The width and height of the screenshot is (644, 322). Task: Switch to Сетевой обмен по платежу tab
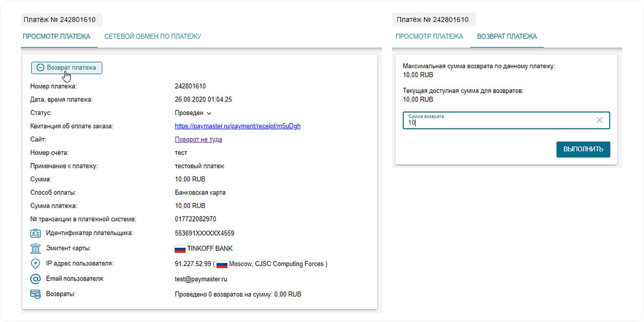(x=152, y=36)
